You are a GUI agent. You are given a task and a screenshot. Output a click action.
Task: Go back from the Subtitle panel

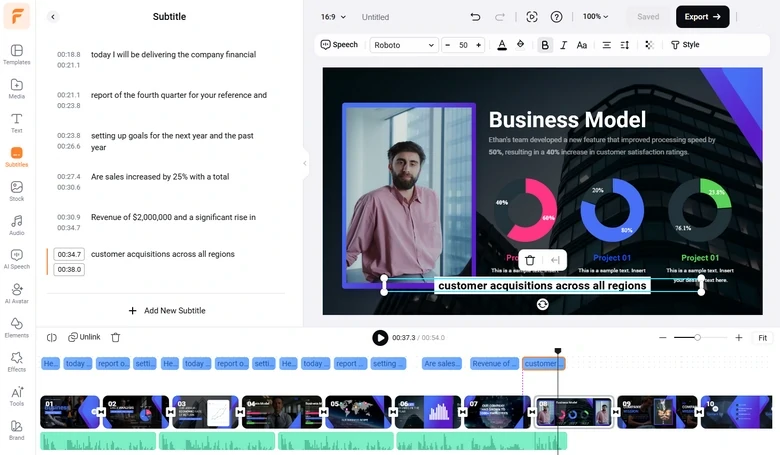coord(53,17)
